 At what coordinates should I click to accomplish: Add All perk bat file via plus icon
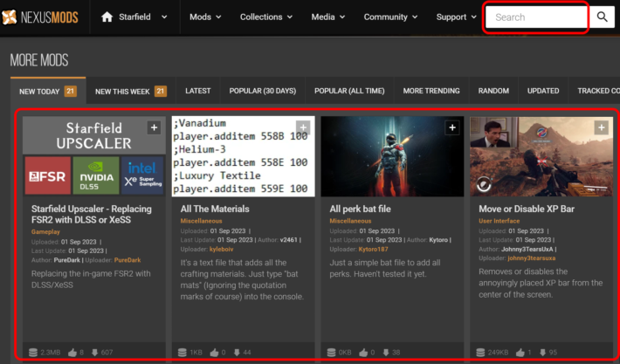point(452,127)
